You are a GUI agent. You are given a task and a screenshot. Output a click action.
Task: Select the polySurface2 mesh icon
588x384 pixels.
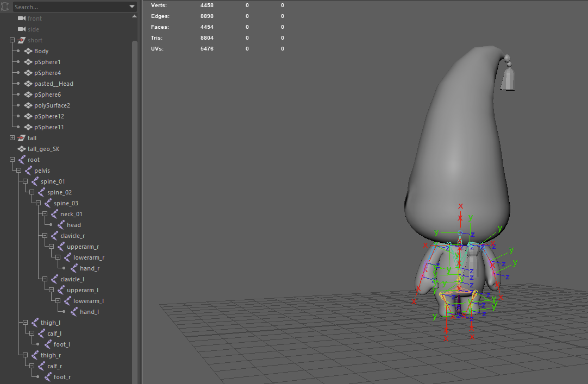point(28,105)
